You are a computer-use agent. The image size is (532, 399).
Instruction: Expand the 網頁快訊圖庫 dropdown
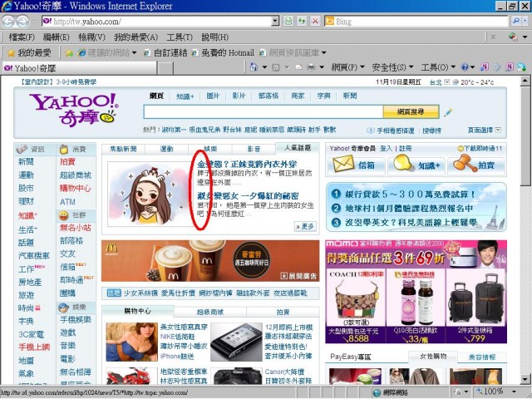tap(324, 53)
